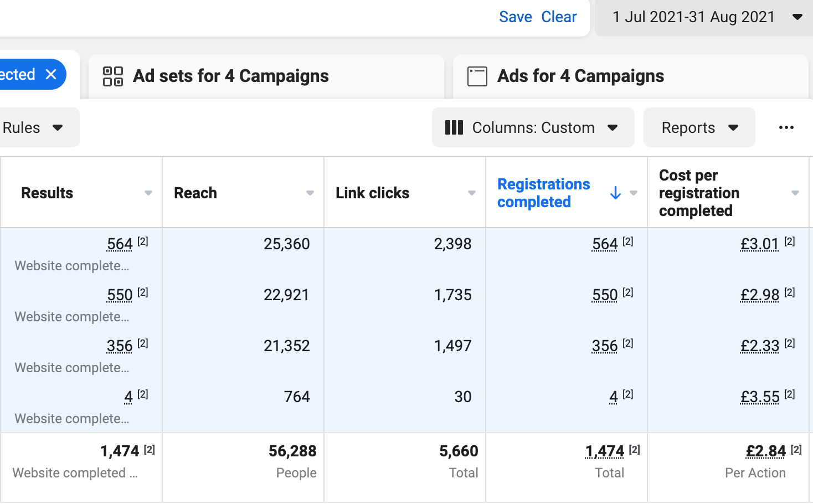813x504 pixels.
Task: Save the current filter
Action: click(x=515, y=17)
